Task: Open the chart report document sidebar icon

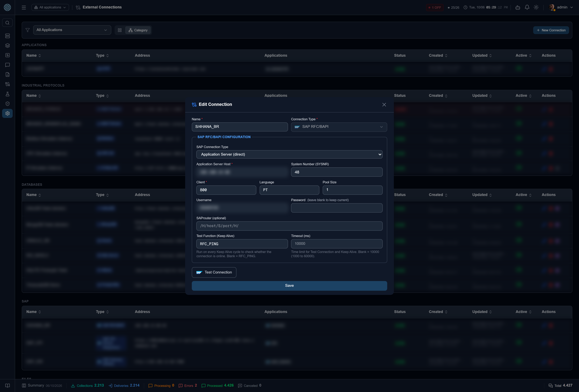Action: pos(8,74)
